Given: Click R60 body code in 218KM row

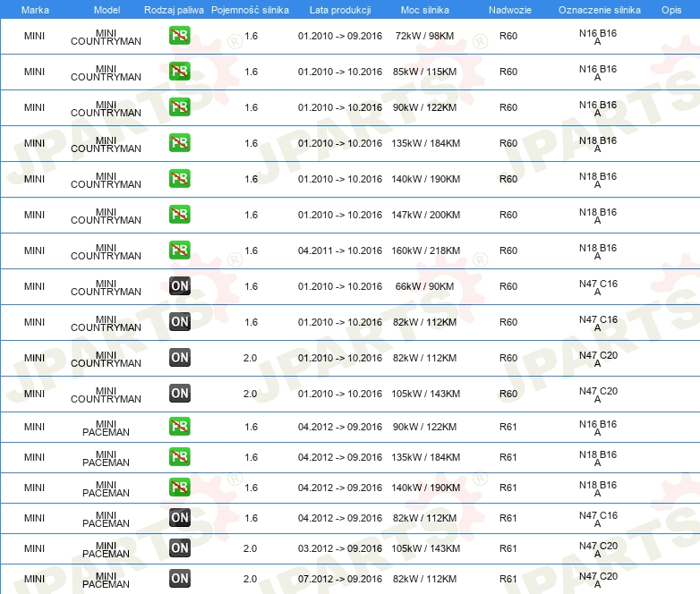Looking at the screenshot, I should pos(508,250).
